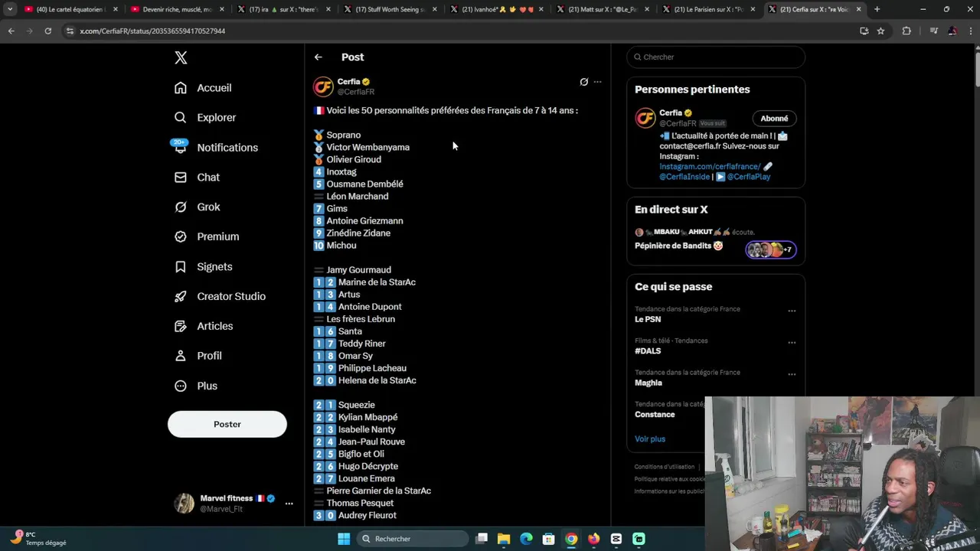Click the Signets bookmark icon
The image size is (980, 551).
pyautogui.click(x=181, y=267)
